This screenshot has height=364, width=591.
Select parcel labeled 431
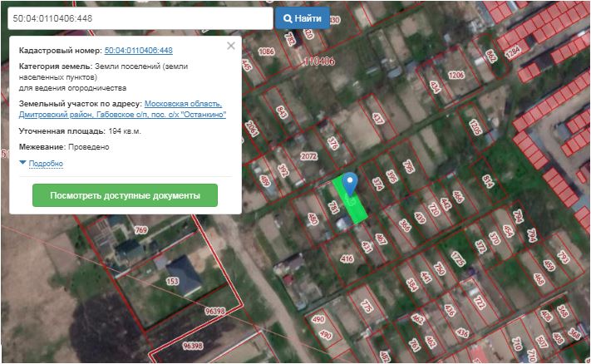(x=367, y=247)
